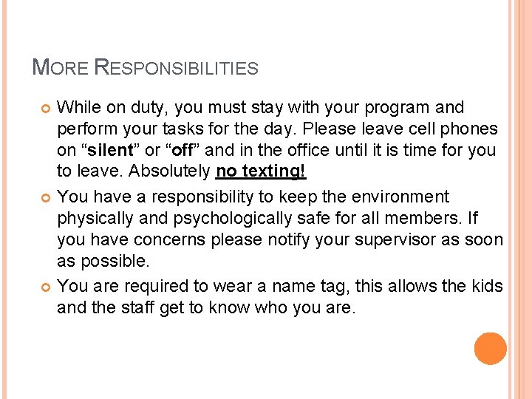Select the "More Responsibilities" slide title
The width and height of the screenshot is (532, 399).
[146, 68]
